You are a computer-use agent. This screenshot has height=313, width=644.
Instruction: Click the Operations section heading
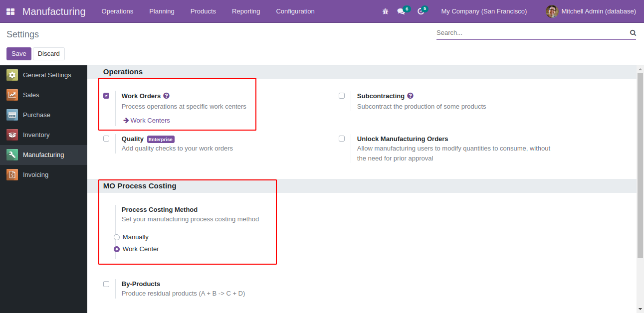(x=123, y=72)
